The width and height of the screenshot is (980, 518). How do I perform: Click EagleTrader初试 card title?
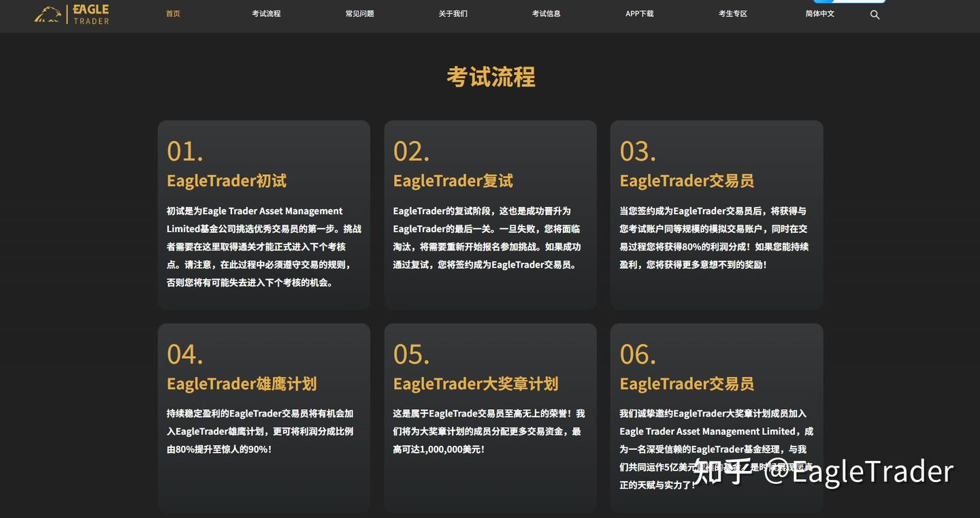227,181
